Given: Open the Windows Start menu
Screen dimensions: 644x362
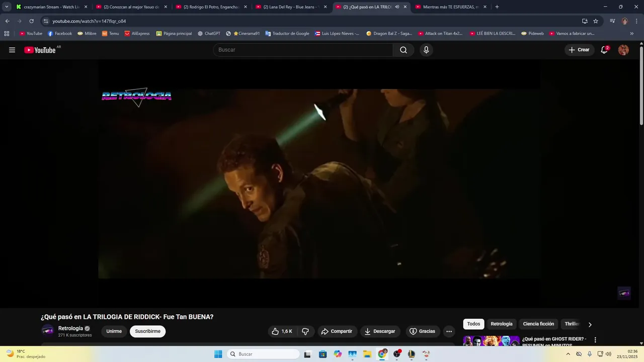Looking at the screenshot, I should [218, 354].
